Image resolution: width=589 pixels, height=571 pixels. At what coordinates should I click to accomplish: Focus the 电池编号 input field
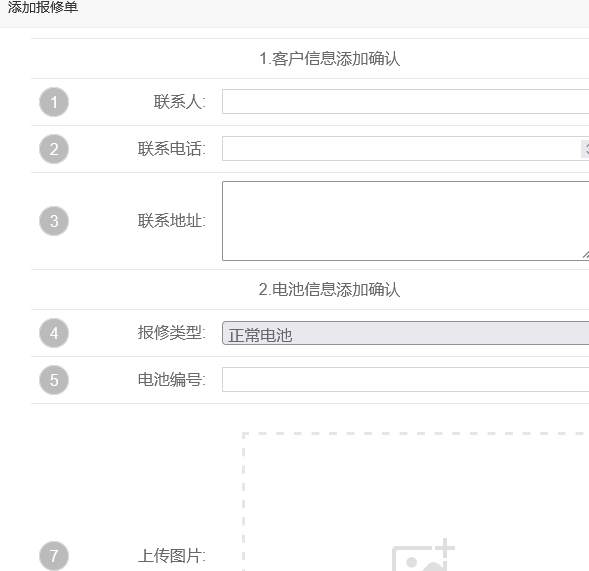pos(405,379)
